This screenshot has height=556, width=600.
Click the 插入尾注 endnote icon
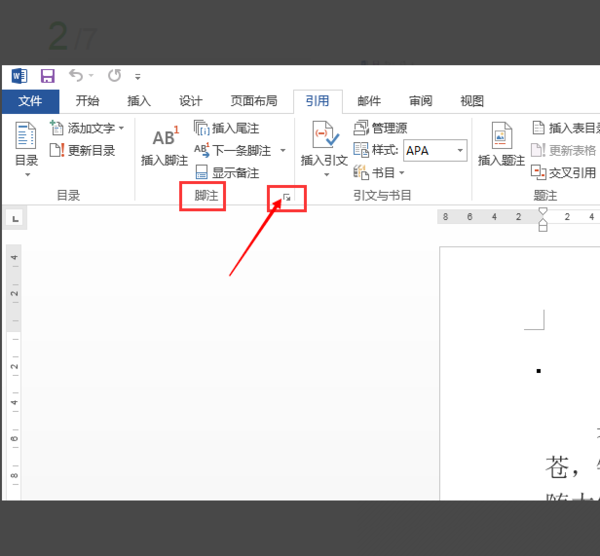coord(201,128)
